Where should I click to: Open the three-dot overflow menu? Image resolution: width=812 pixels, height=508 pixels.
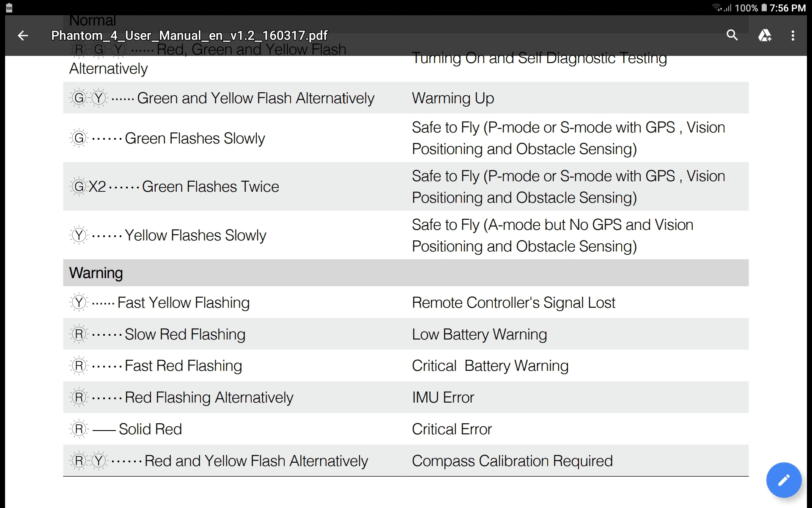click(x=793, y=36)
